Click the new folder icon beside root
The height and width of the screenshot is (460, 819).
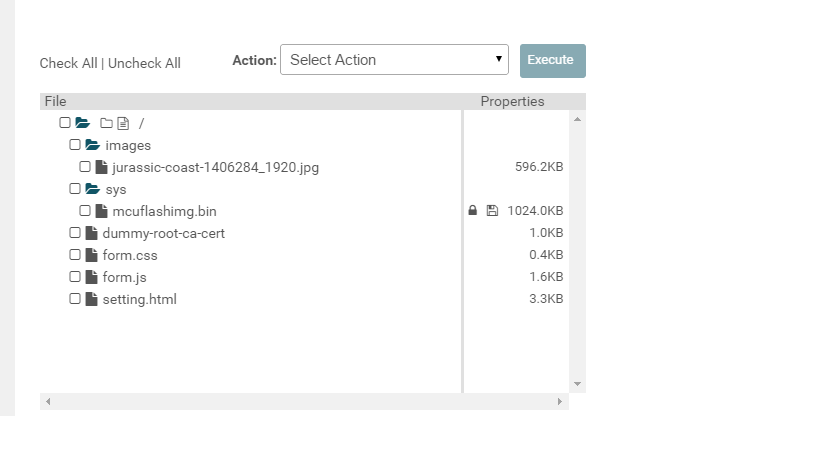click(106, 124)
